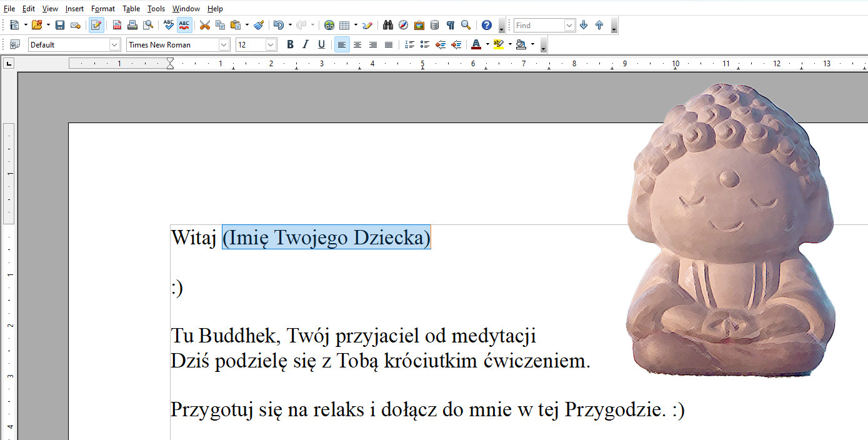The height and width of the screenshot is (440, 868).
Task: Decrease paragraph indent
Action: coord(441,44)
